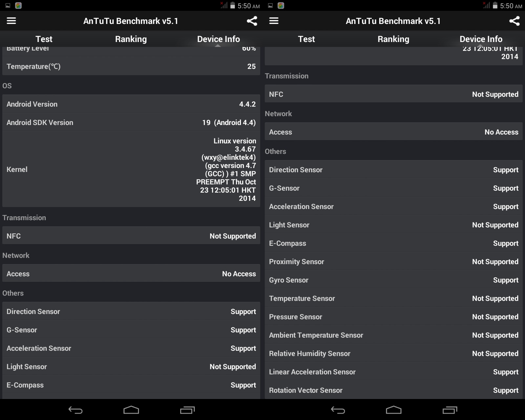Image resolution: width=525 pixels, height=420 pixels.
Task: Tap Acceleration Sensor row in left screen
Action: [131, 348]
